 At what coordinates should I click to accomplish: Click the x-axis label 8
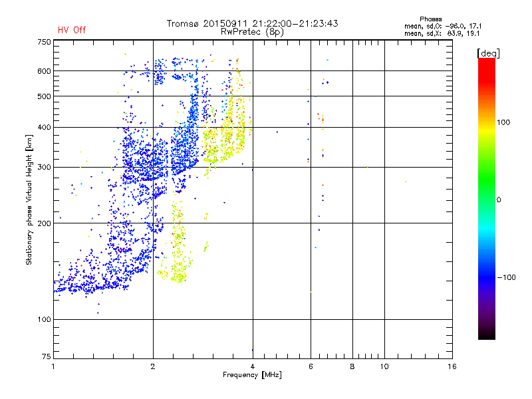352,366
